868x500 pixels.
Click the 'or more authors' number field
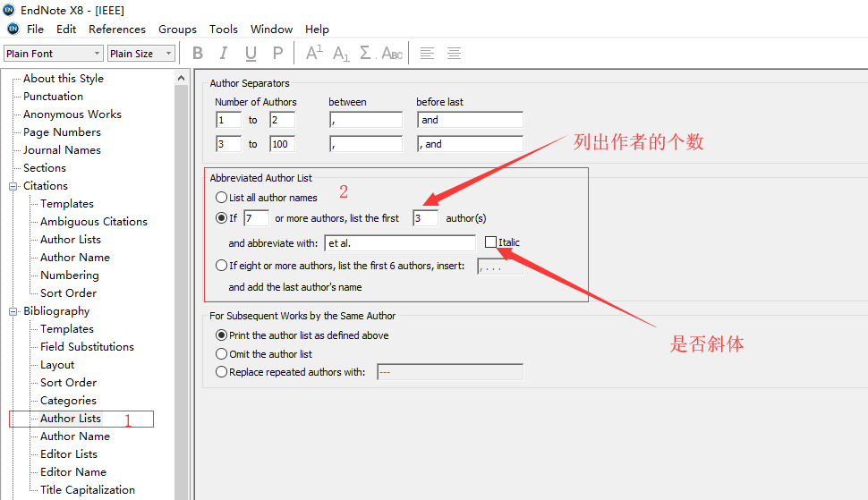pyautogui.click(x=256, y=218)
